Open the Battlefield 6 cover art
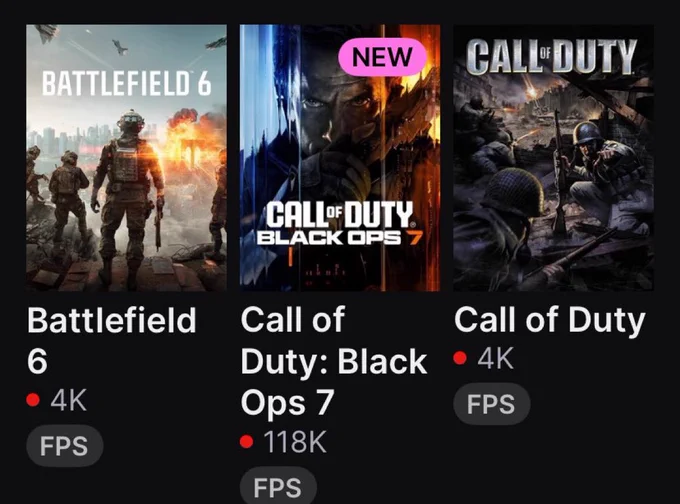This screenshot has width=680, height=504. [x=126, y=158]
